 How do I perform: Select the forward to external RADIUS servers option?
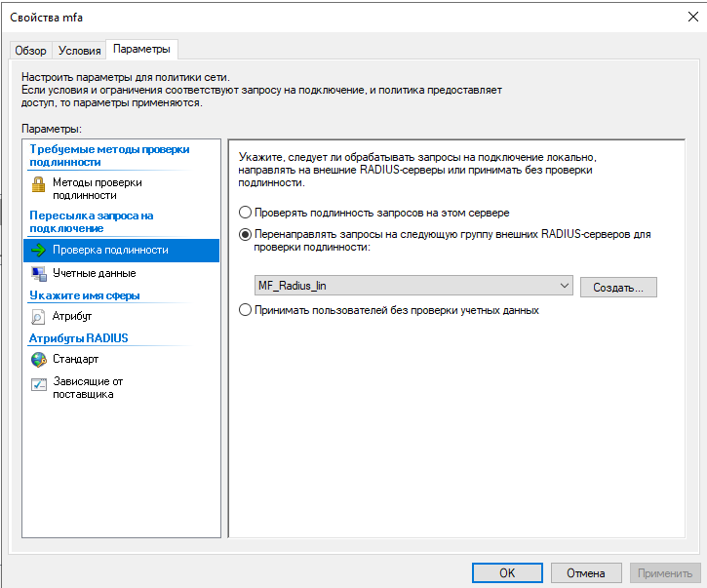(x=245, y=235)
